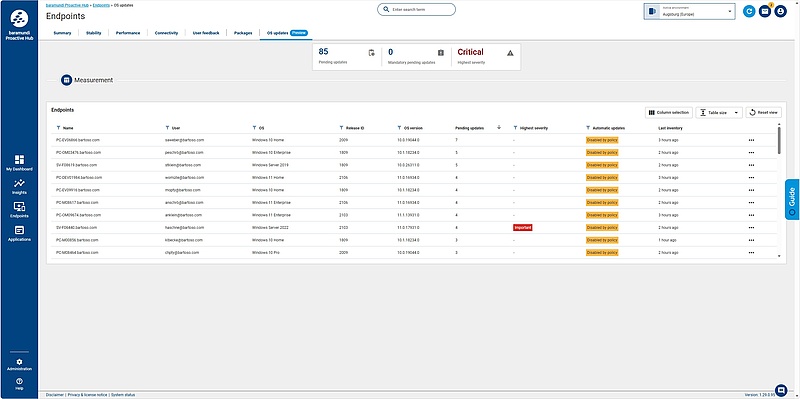
Task: Filter the Release ID column
Action: [341, 128]
